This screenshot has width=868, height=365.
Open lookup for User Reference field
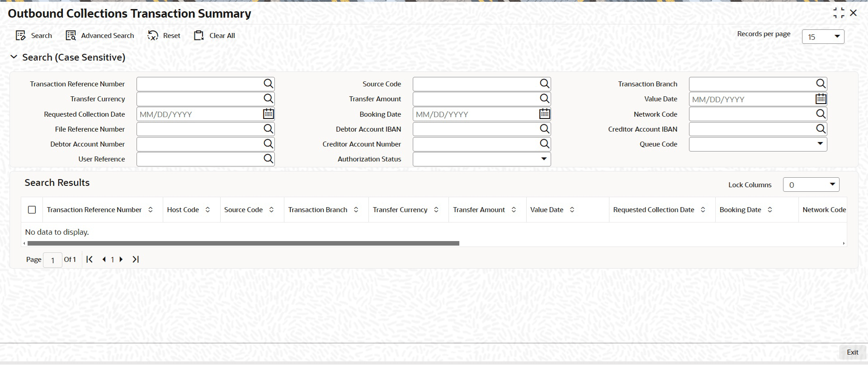click(269, 159)
